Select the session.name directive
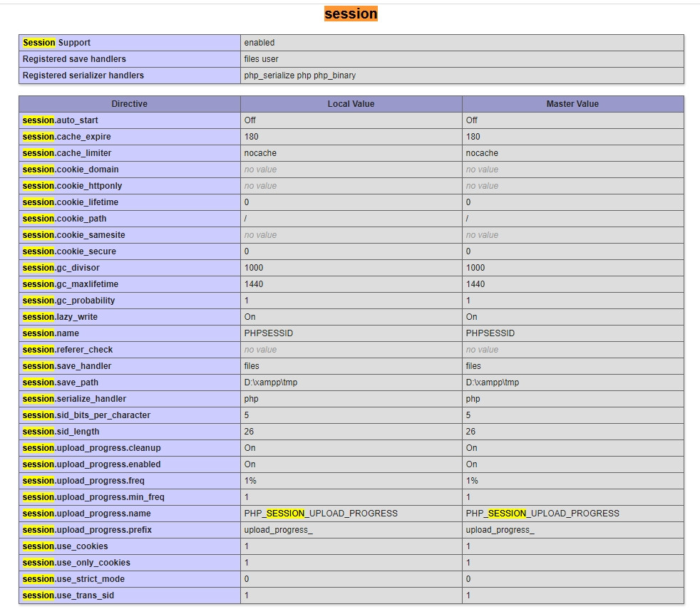Screen dimensions: 700x614 coord(51,333)
